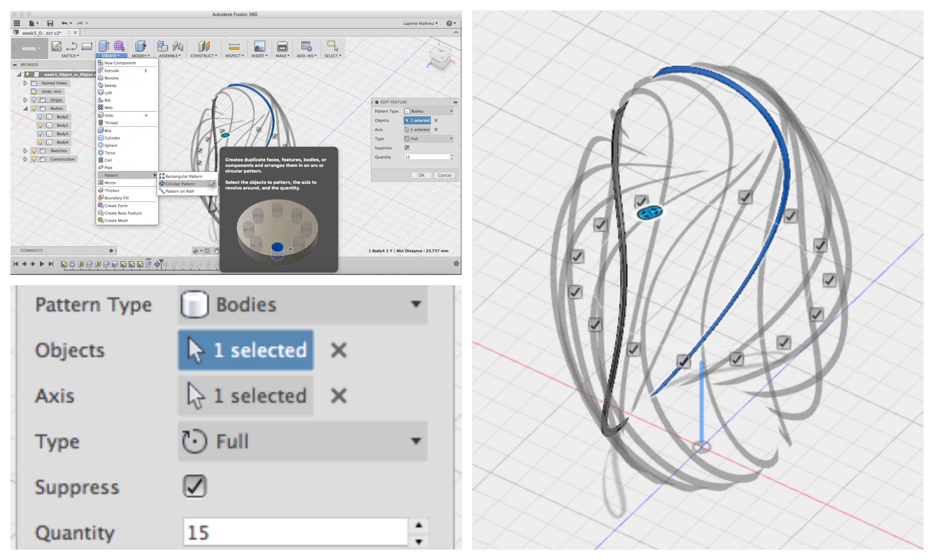Click the Pan hand icon
This screenshot has height=560, width=934.
pyautogui.click(x=216, y=251)
